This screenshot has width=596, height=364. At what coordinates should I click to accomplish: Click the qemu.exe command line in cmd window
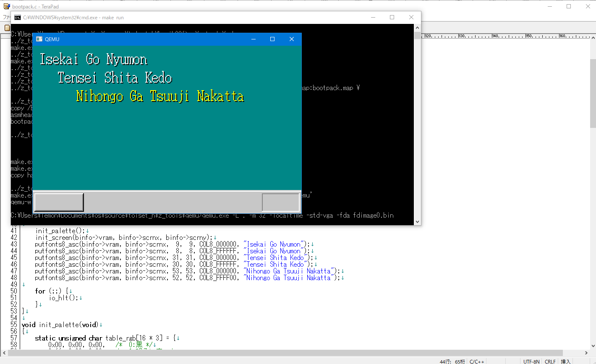202,215
